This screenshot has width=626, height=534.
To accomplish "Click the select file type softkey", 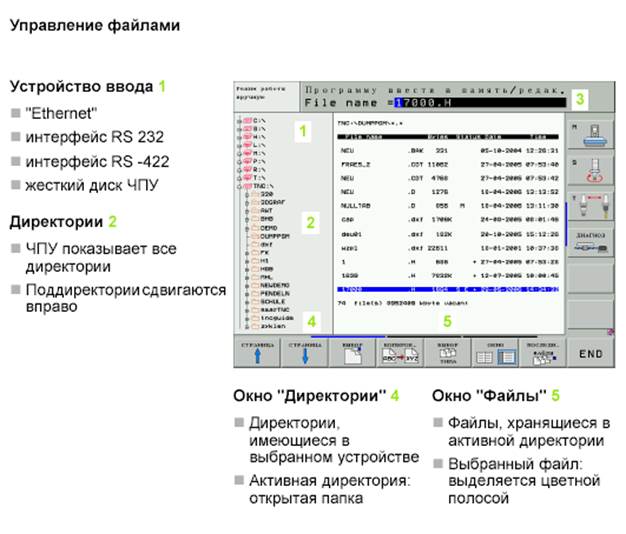I will click(x=448, y=353).
